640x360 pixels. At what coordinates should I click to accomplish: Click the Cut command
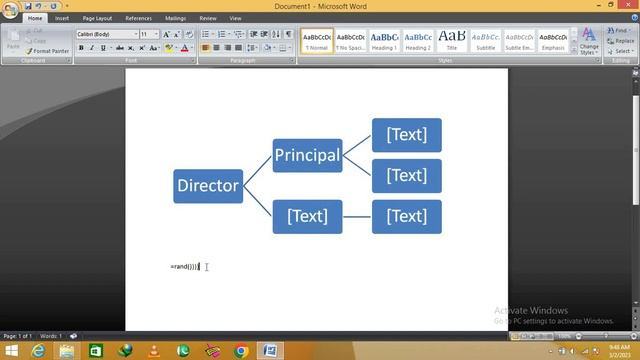coord(34,31)
